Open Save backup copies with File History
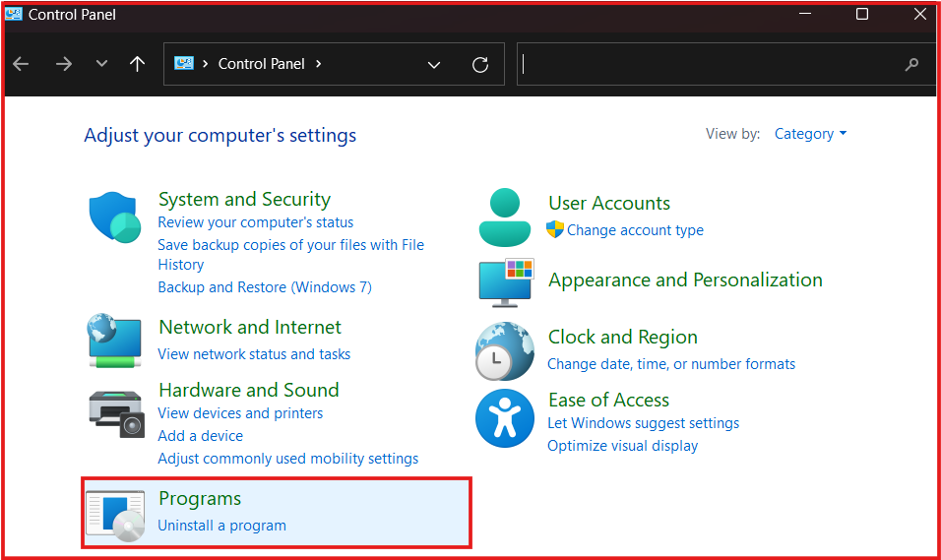The width and height of the screenshot is (941, 560). click(x=291, y=255)
